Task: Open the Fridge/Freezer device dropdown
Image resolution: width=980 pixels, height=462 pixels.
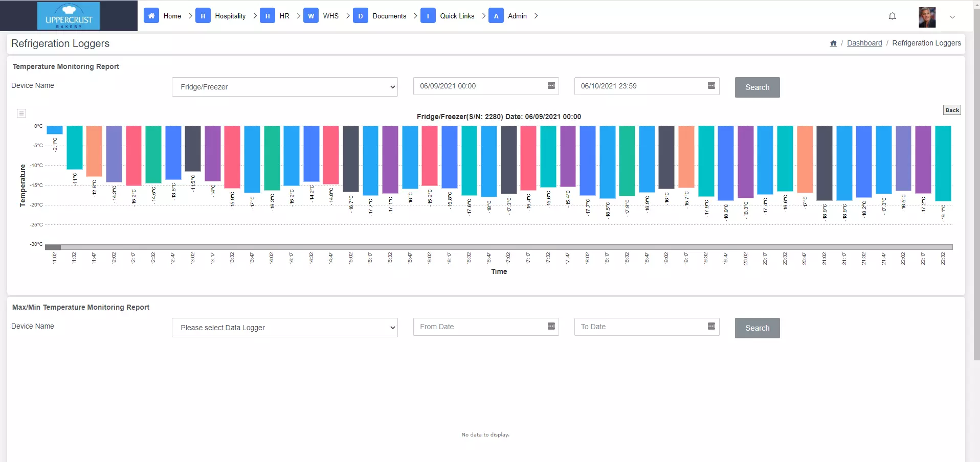Action: 284,87
